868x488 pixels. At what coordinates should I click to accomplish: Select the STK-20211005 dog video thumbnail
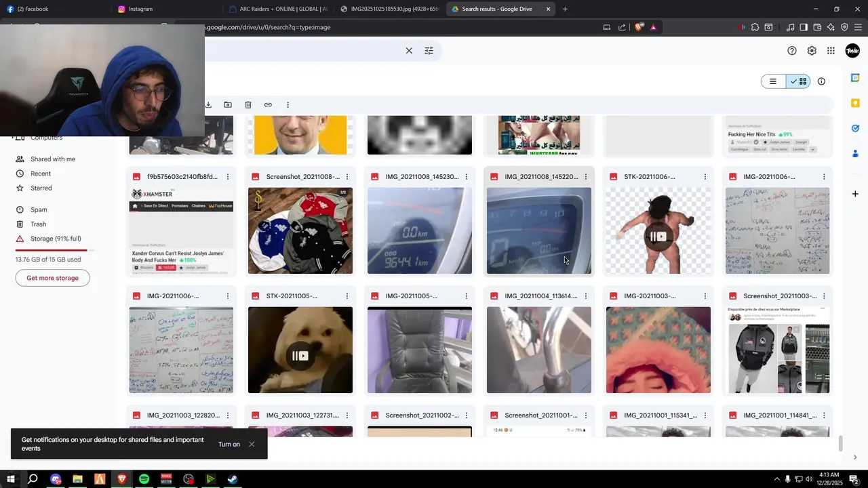(x=300, y=350)
